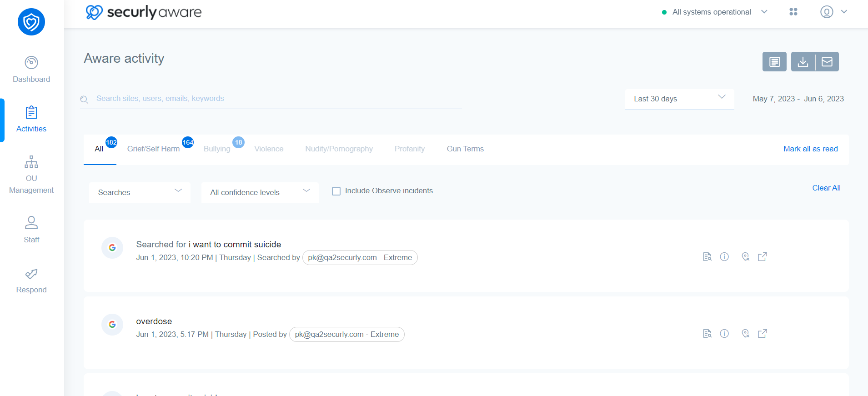Expand the user account chevron
This screenshot has height=396, width=868.
pyautogui.click(x=844, y=12)
